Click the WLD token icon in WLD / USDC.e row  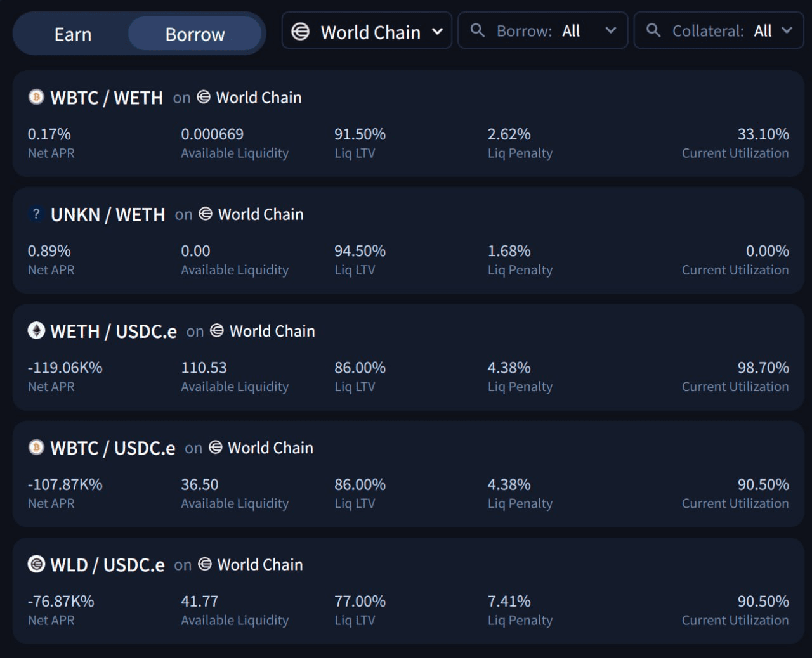coord(36,564)
